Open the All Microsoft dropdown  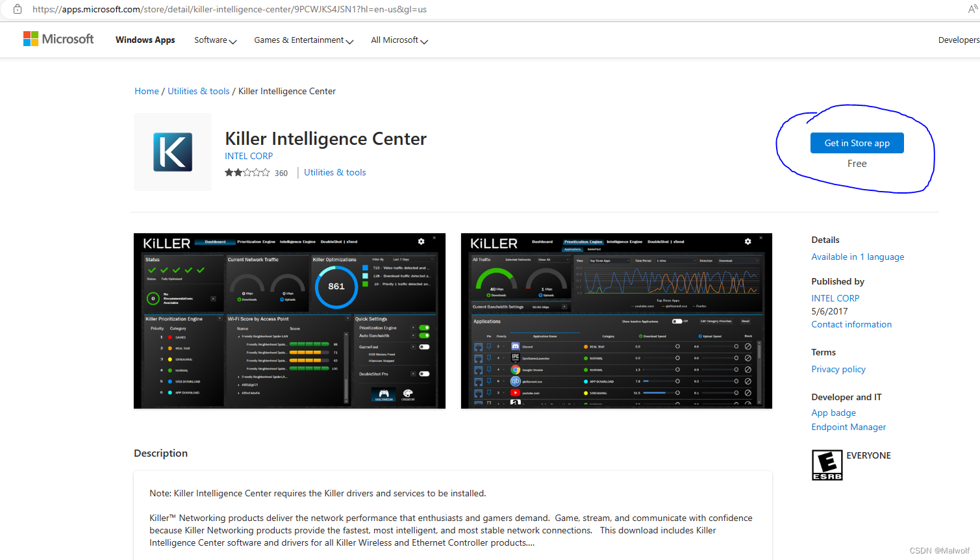tap(399, 40)
